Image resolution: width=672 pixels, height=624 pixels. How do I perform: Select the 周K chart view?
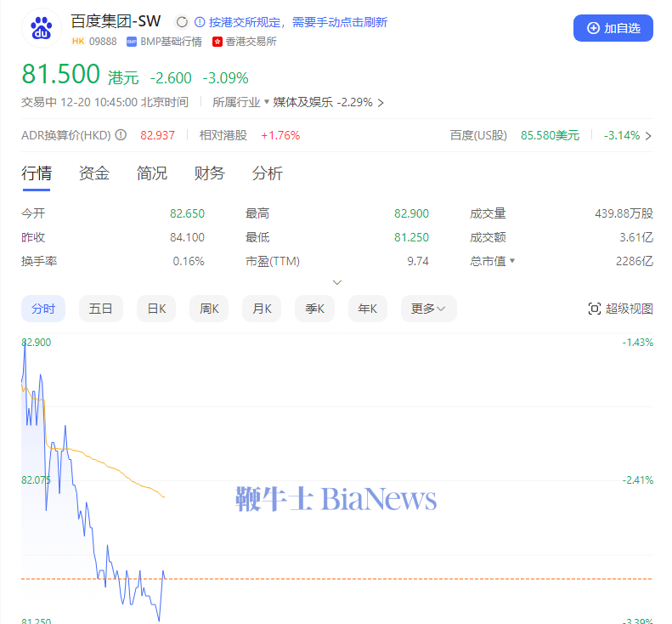click(209, 309)
